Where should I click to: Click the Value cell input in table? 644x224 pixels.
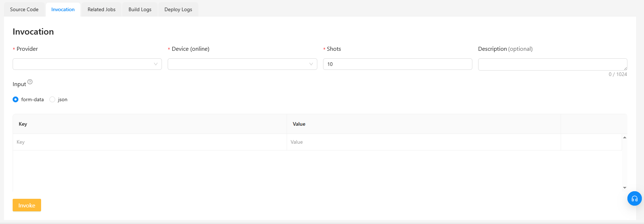[424, 142]
